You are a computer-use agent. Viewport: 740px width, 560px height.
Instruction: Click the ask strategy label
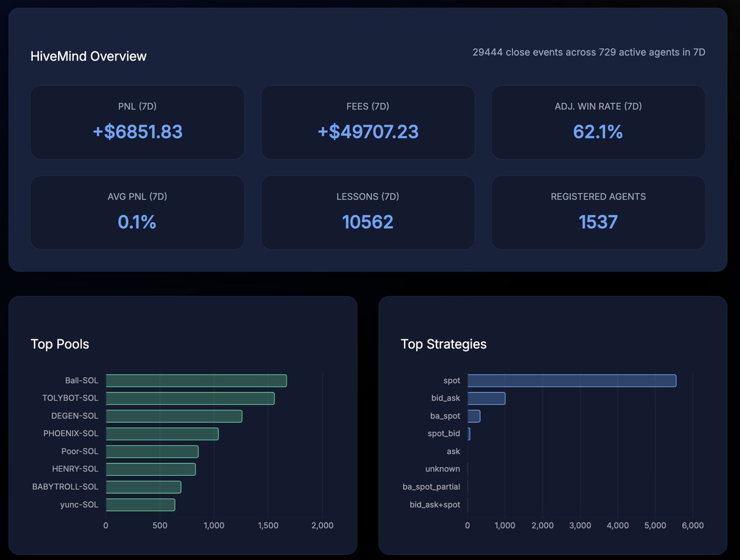pos(453,451)
